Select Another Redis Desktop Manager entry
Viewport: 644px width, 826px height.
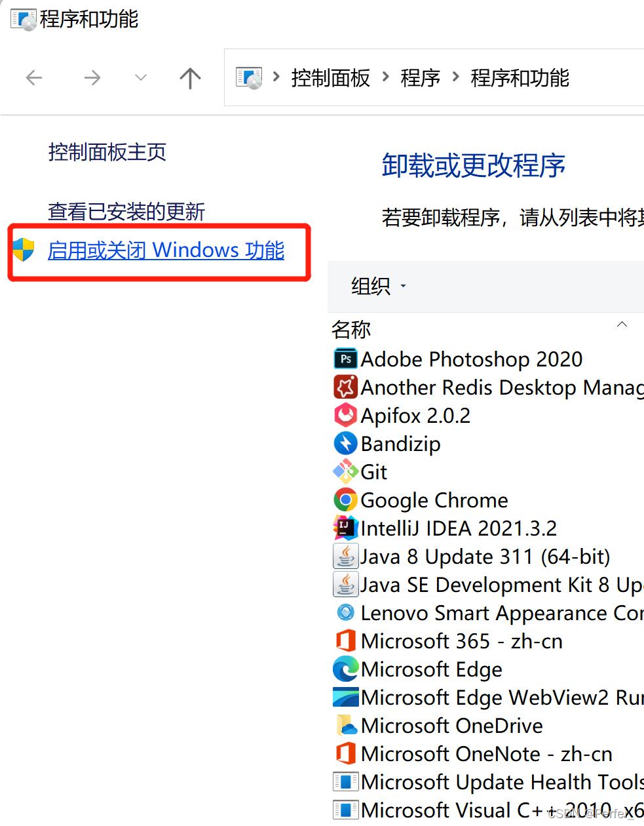coord(502,387)
